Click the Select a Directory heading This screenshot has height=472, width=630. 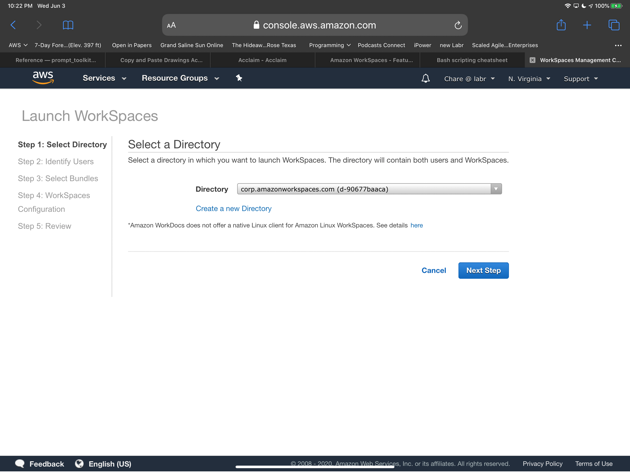[x=174, y=145]
